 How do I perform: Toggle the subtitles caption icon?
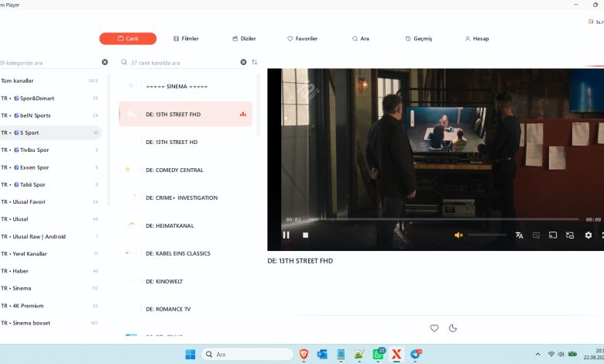click(x=536, y=235)
